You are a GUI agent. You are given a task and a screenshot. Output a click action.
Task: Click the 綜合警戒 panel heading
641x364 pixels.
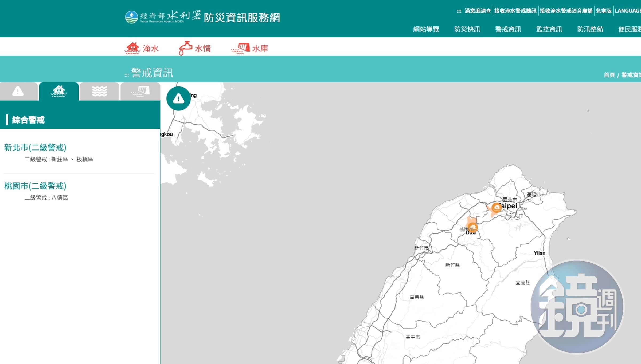pos(28,120)
